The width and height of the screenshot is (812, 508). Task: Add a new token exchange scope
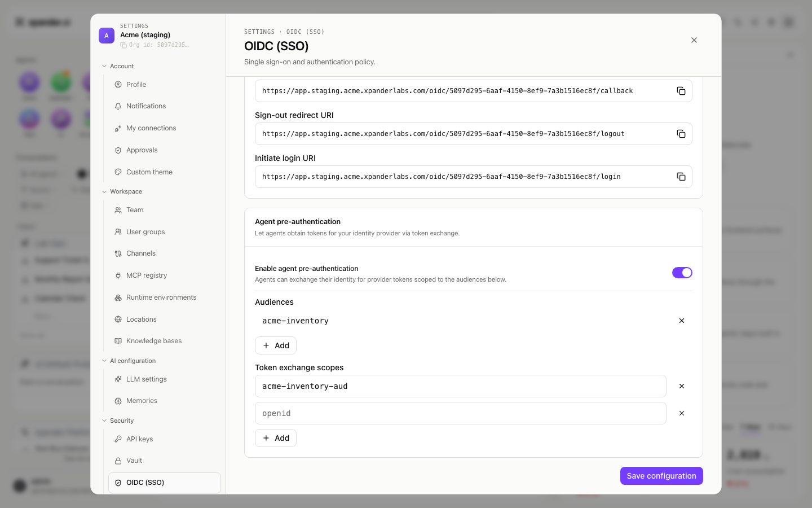[x=276, y=438]
